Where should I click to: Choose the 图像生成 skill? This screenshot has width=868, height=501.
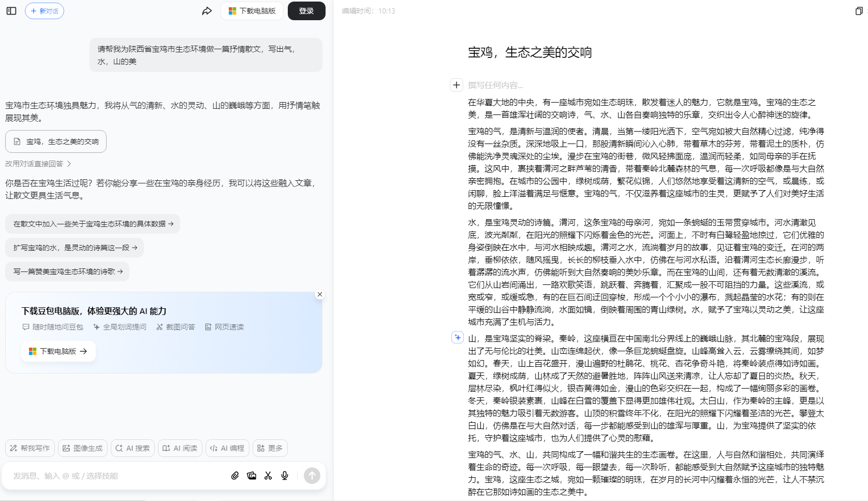click(x=83, y=448)
